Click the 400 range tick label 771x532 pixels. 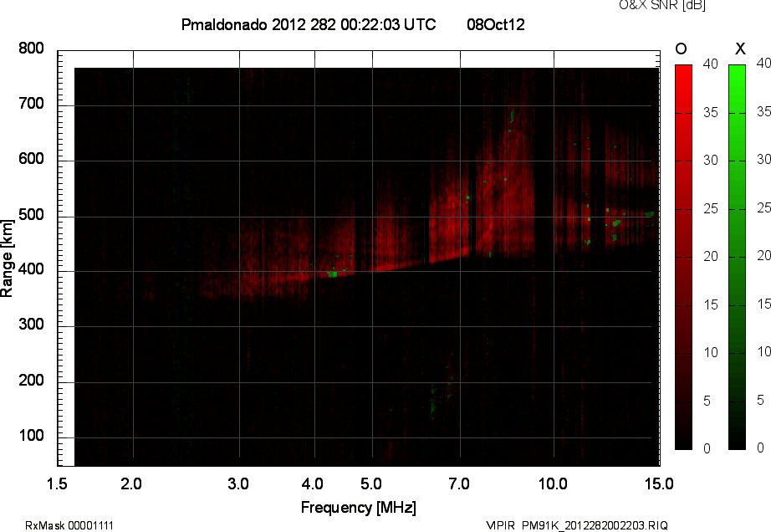32,269
